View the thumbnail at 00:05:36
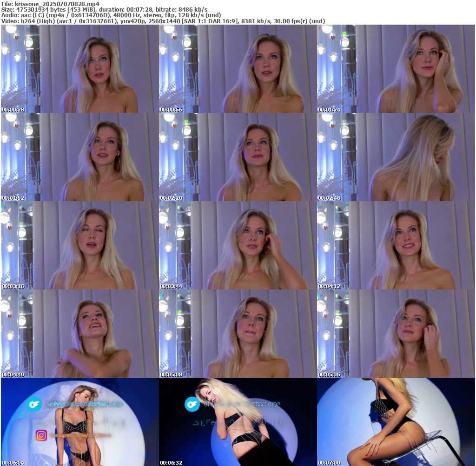This screenshot has width=476, height=466. coord(396,334)
